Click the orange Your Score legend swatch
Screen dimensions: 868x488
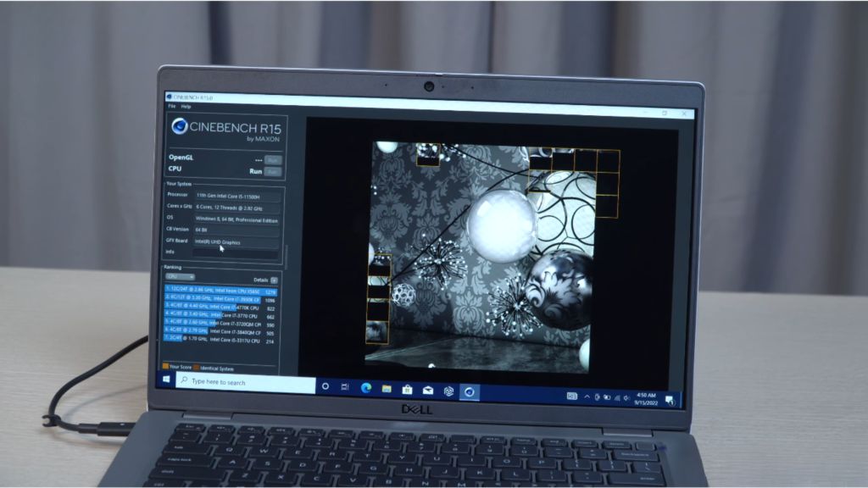pyautogui.click(x=165, y=366)
